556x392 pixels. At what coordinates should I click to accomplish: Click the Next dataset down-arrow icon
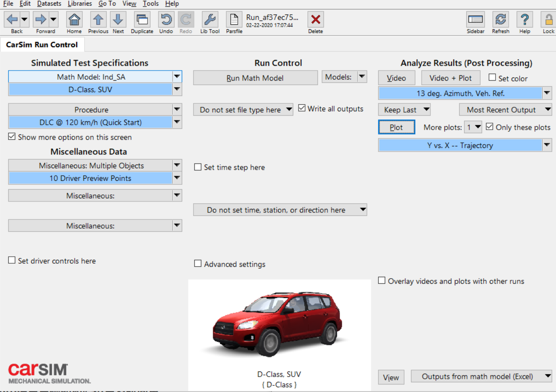(x=118, y=19)
